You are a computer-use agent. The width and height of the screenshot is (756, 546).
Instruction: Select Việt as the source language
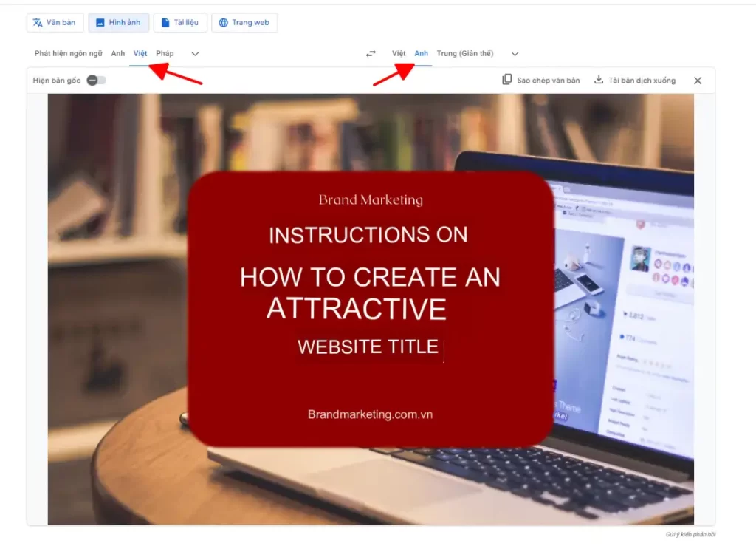[140, 53]
